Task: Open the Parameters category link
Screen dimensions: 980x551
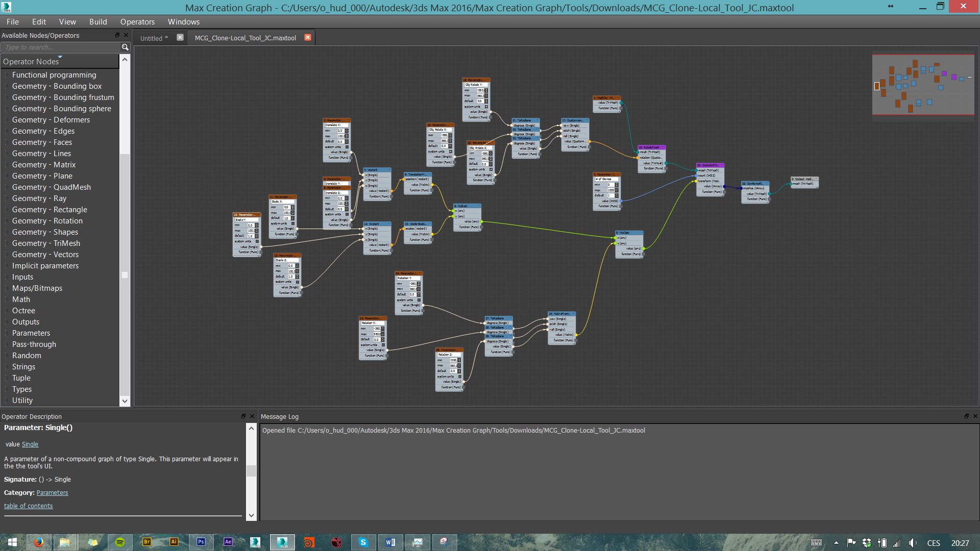Action: point(52,493)
